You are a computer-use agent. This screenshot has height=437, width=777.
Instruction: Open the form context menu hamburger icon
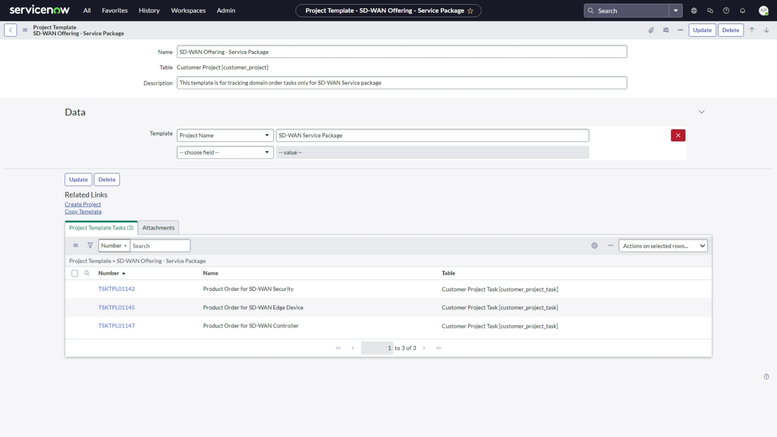[x=25, y=30]
